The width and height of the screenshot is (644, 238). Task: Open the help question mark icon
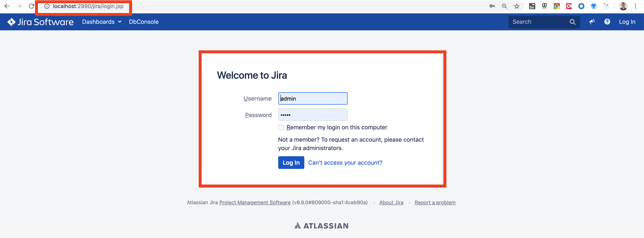607,22
